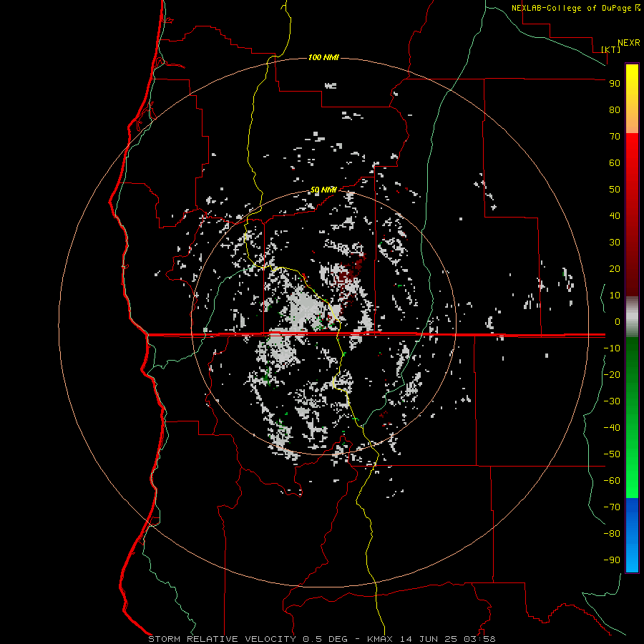
Task: Click the -60 value on the velocity scale
Action: (612, 481)
